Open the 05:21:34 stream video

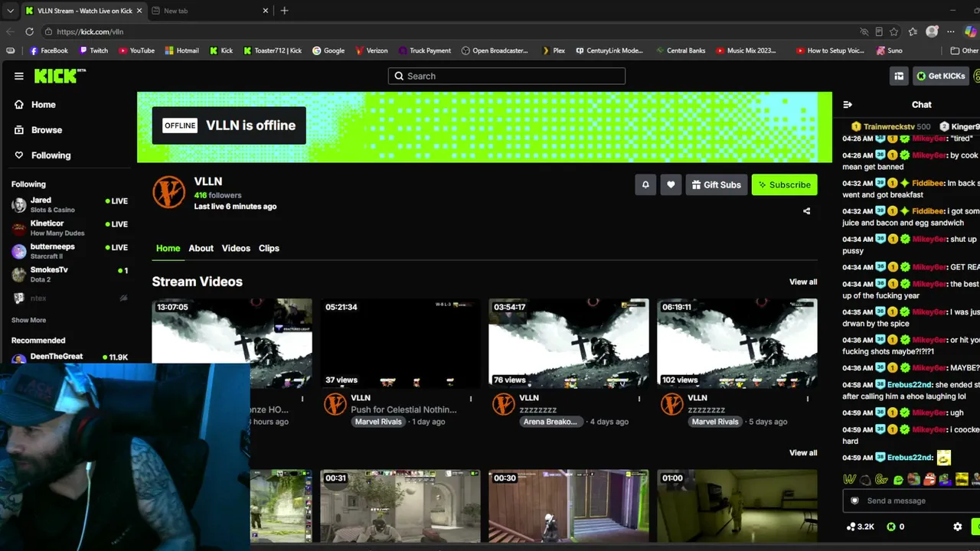[400, 343]
